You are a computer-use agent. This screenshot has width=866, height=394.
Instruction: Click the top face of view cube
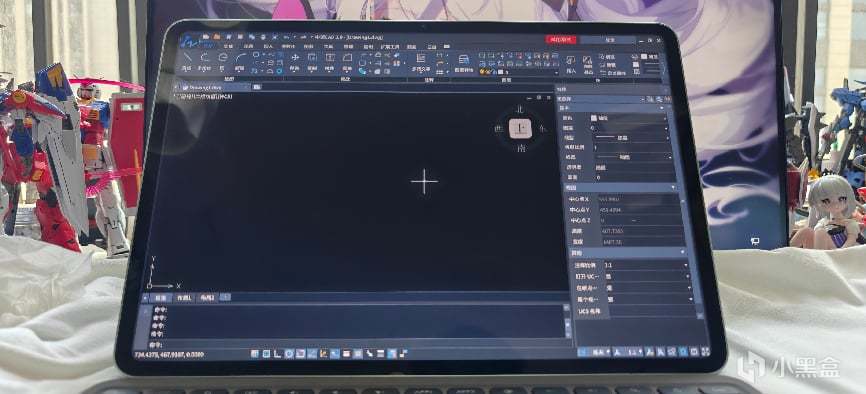pyautogui.click(x=520, y=129)
